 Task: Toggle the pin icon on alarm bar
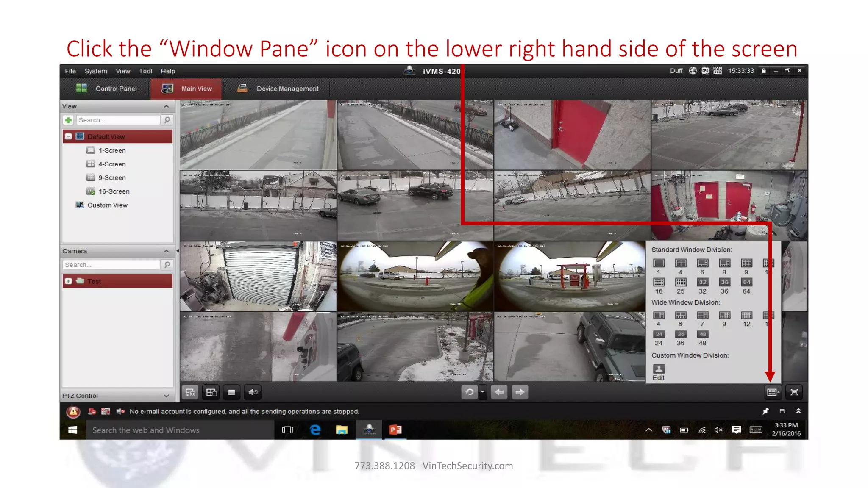tap(765, 411)
